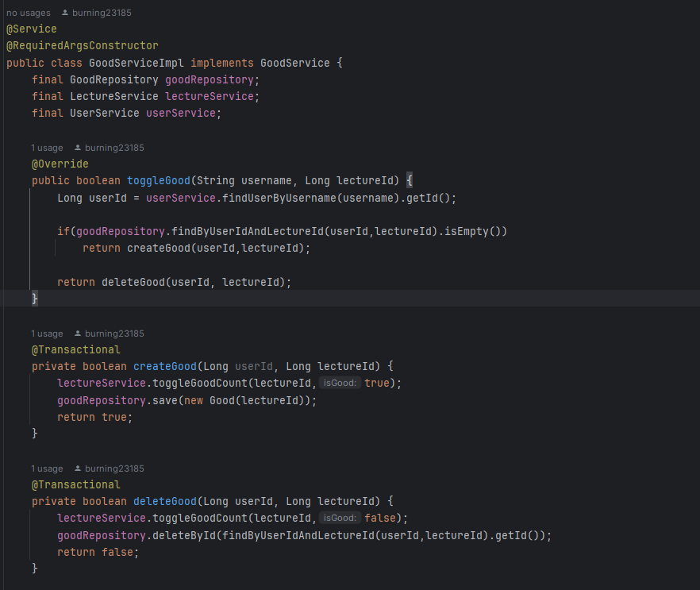Open the '1 usage' hint above createGood

(47, 334)
